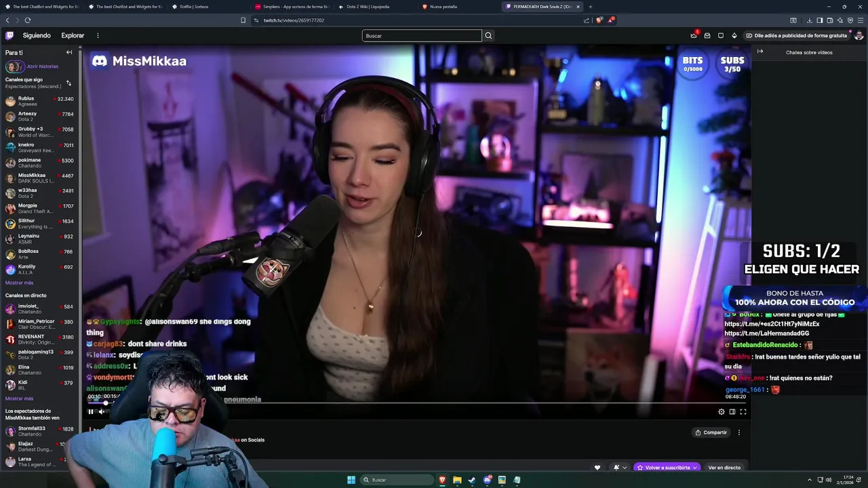Click Ver en directo button
The width and height of the screenshot is (868, 488).
pyautogui.click(x=724, y=468)
